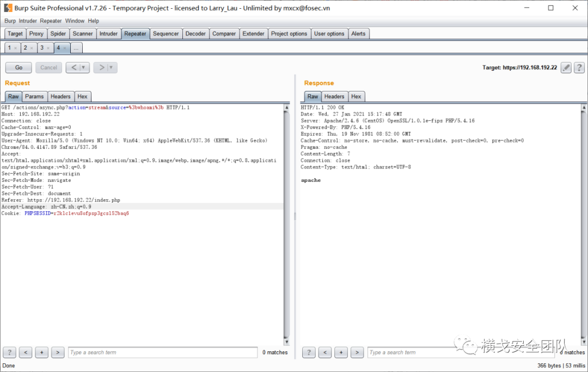The width and height of the screenshot is (588, 372).
Task: Open help icon next to target
Action: [x=579, y=68]
